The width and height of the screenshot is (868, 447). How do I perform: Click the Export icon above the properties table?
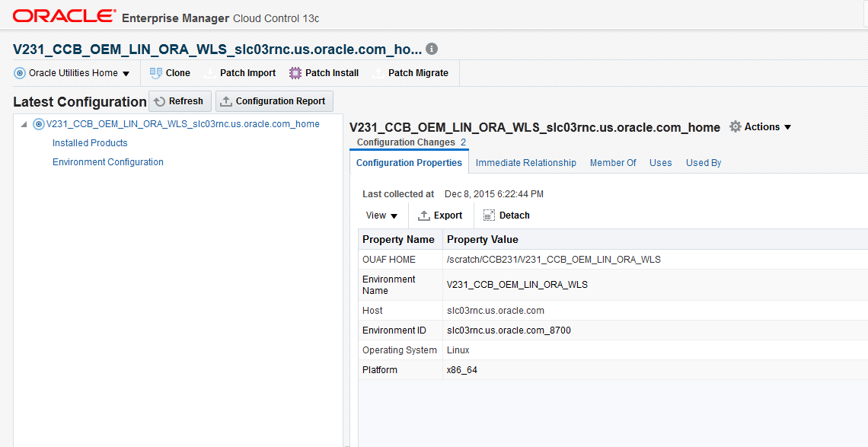pyautogui.click(x=424, y=216)
